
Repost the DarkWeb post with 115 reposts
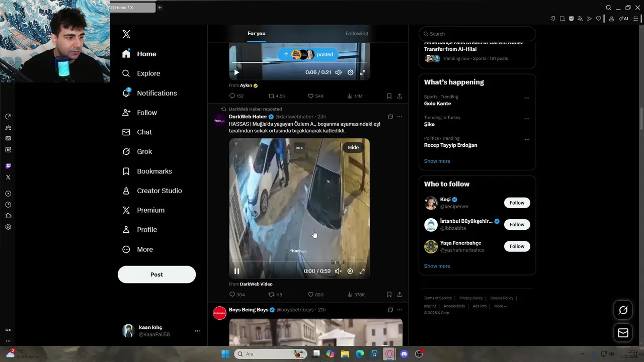click(x=275, y=295)
